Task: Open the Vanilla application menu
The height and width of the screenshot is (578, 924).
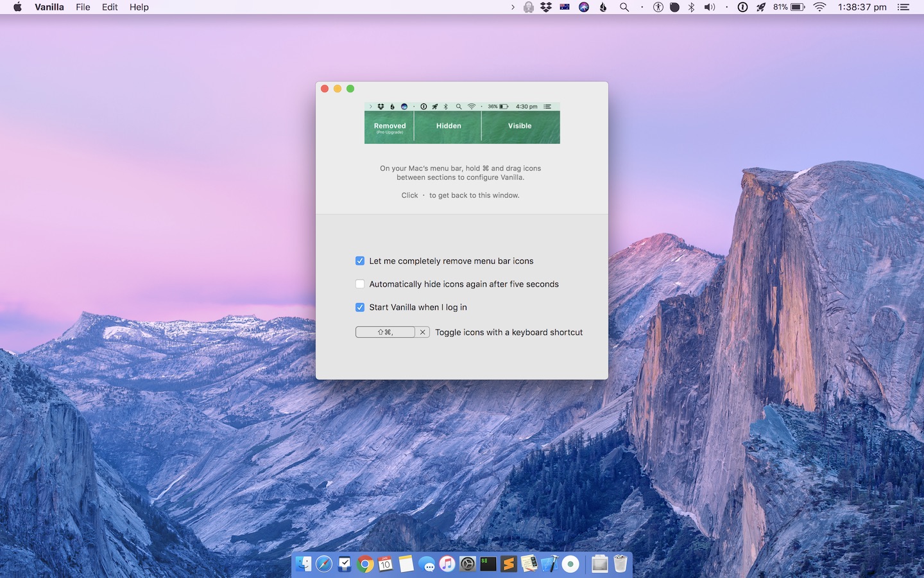Action: coord(49,7)
